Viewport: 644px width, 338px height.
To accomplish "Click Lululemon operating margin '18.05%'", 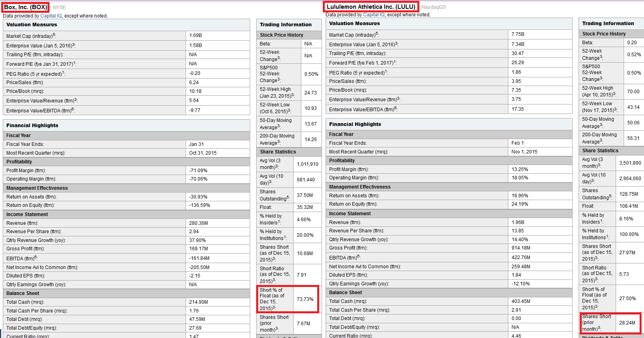I will point(520,178).
